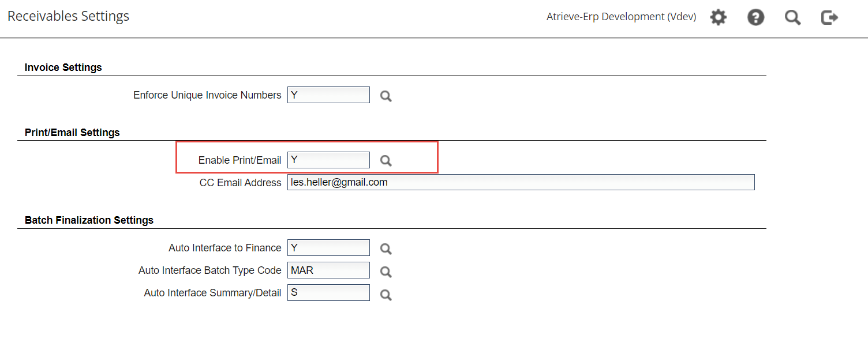Image resolution: width=868 pixels, height=339 pixels.
Task: Click the Auto Interface Batch Type Code field
Action: coord(328,270)
